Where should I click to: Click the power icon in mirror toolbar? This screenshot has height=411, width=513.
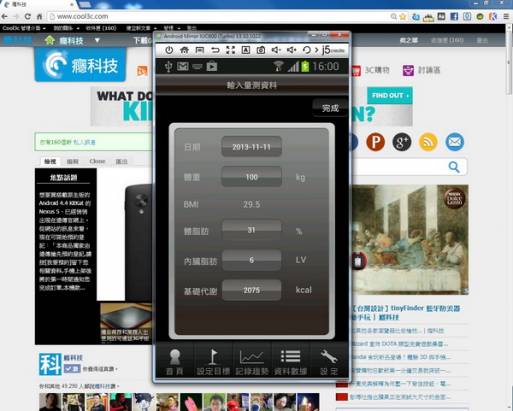(x=169, y=50)
